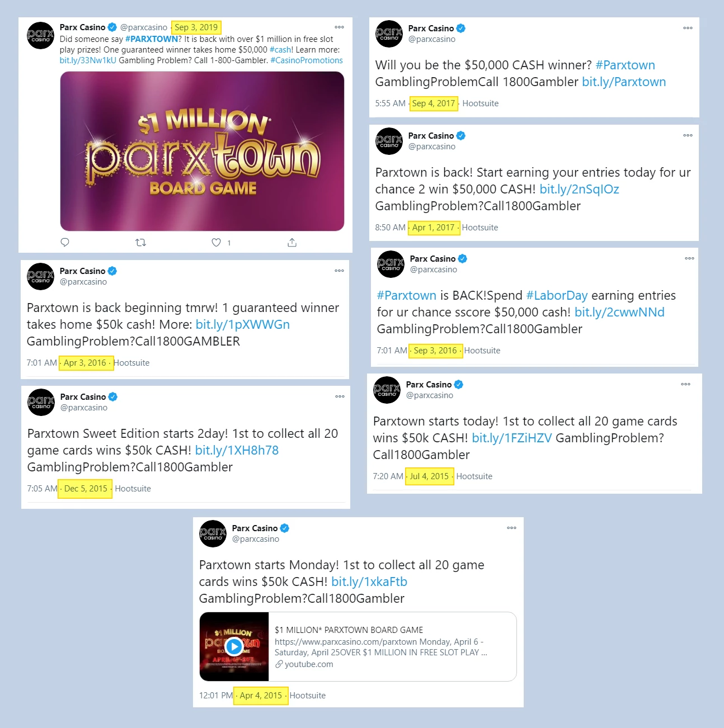Like the Sep 3, 2019 Parxtown tweet
Image resolution: width=724 pixels, height=728 pixels.
216,242
